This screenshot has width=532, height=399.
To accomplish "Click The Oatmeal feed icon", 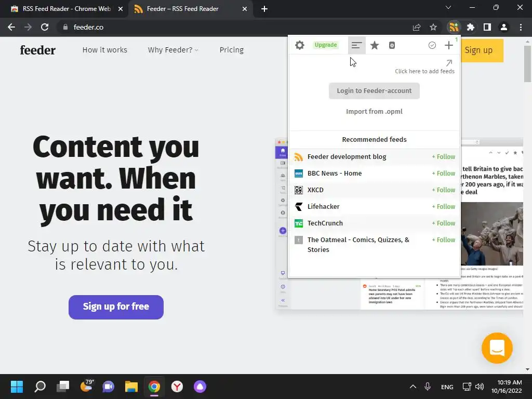I will click(299, 240).
